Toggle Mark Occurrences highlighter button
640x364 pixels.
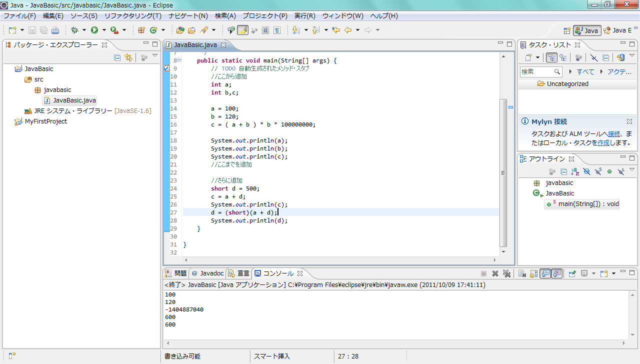pos(242,30)
